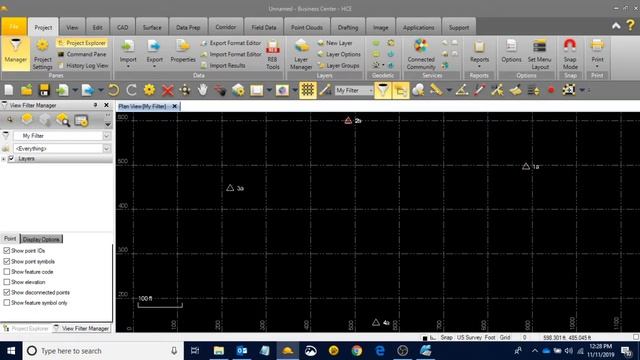Open REB Tools
Screen dimensions: 640x360
(273, 54)
